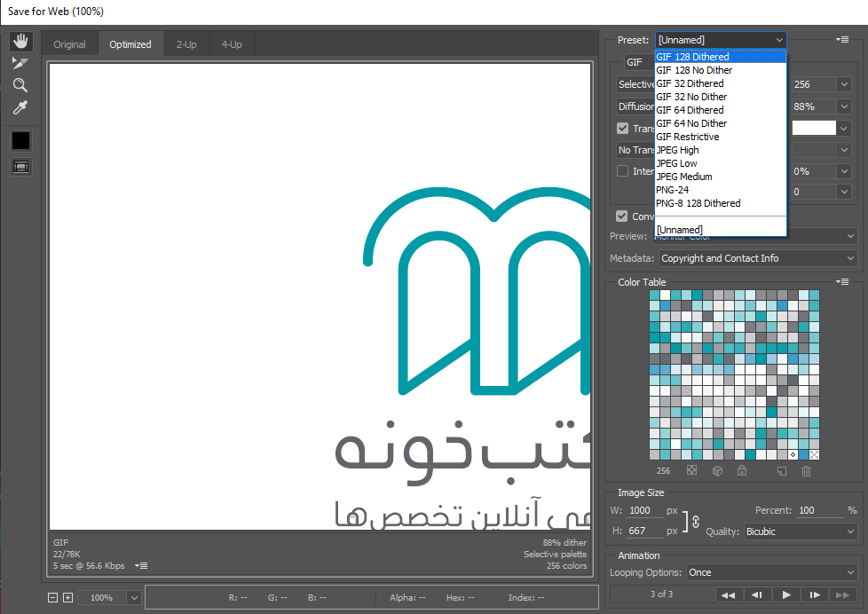This screenshot has height=614, width=868.
Task: Open the Dither 88% dropdown
Action: click(x=844, y=106)
